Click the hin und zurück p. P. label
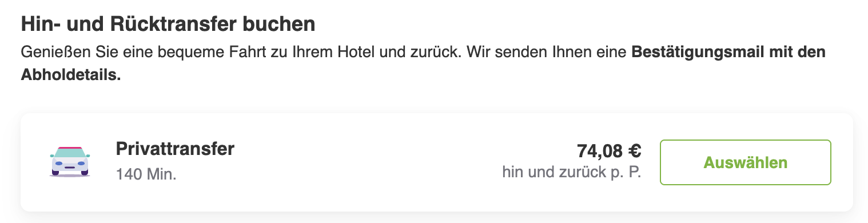Screen dimensions: 868x223 572,172
